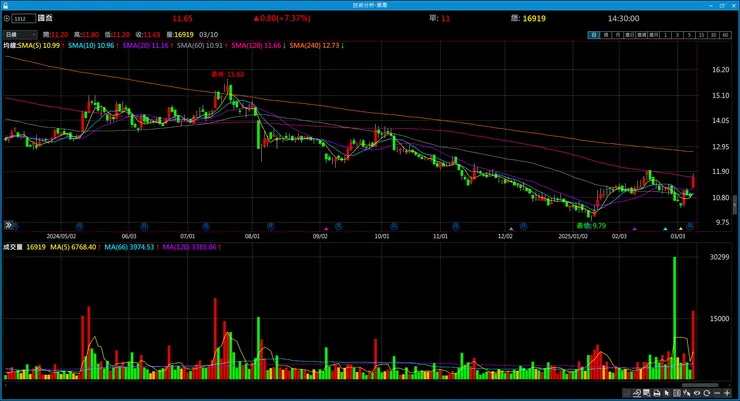
Task: Select the daily (日) period tab
Action: 594,35
